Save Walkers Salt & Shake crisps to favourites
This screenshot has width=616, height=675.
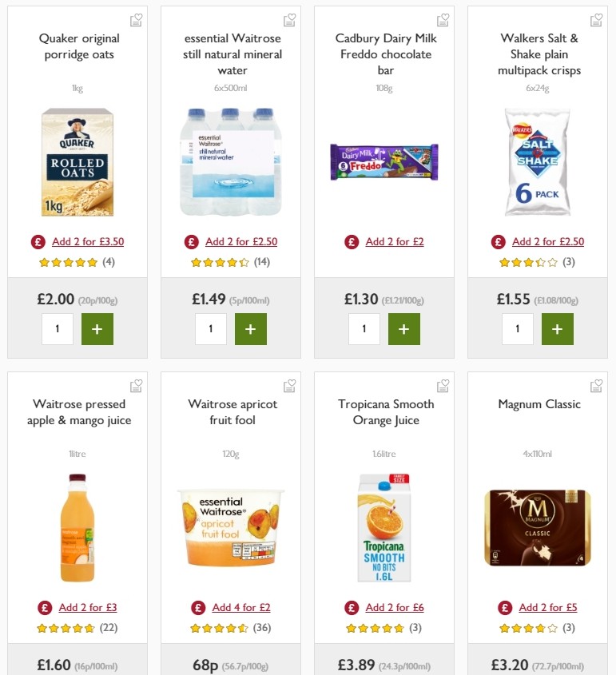pos(596,20)
